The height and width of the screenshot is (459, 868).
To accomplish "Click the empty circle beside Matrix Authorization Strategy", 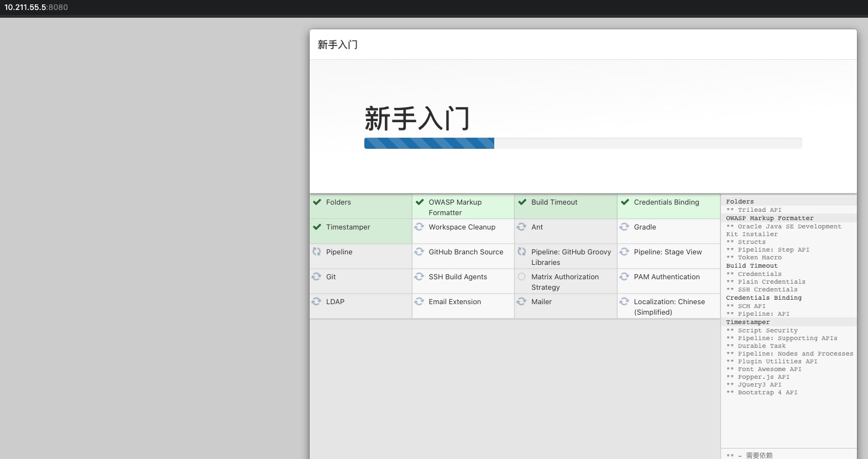I will (x=522, y=277).
